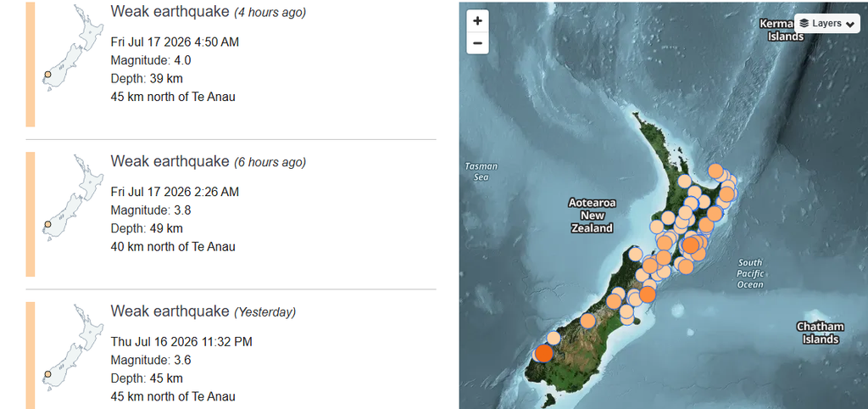Expand the Layers chevron arrow
The height and width of the screenshot is (409, 868).
(x=849, y=24)
